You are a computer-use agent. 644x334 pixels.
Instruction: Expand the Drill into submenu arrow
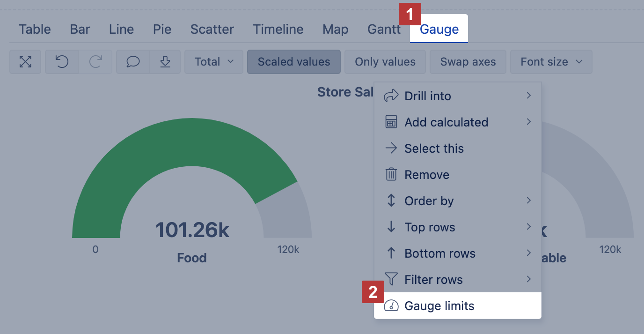(x=528, y=96)
